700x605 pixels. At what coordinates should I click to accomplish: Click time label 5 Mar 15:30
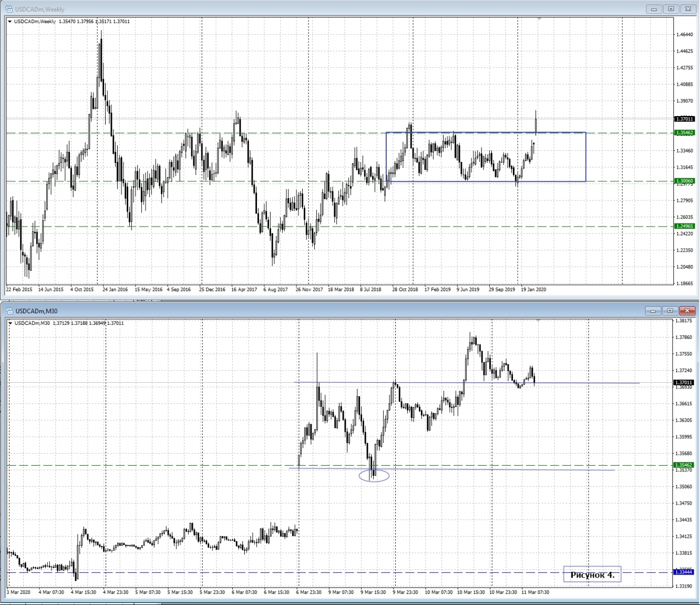coord(180,592)
